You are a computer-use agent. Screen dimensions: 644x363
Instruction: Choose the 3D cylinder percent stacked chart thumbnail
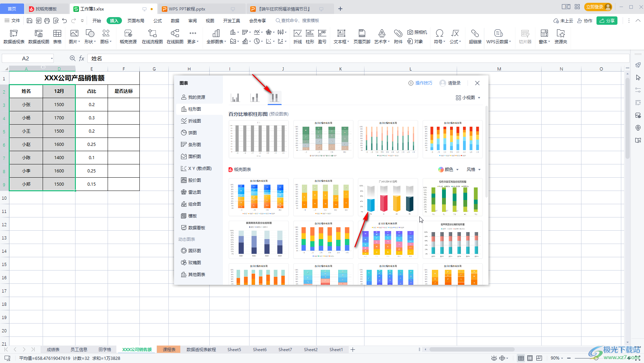pos(388,197)
